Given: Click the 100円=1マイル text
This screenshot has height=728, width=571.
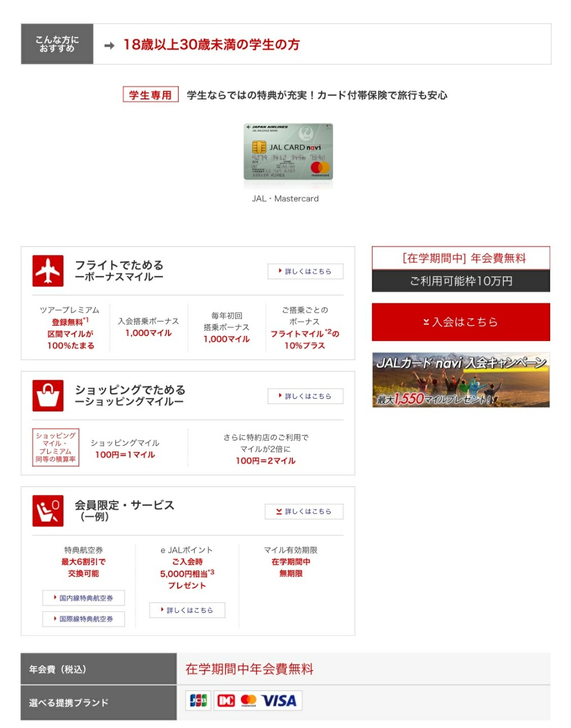Looking at the screenshot, I should pyautogui.click(x=125, y=455).
